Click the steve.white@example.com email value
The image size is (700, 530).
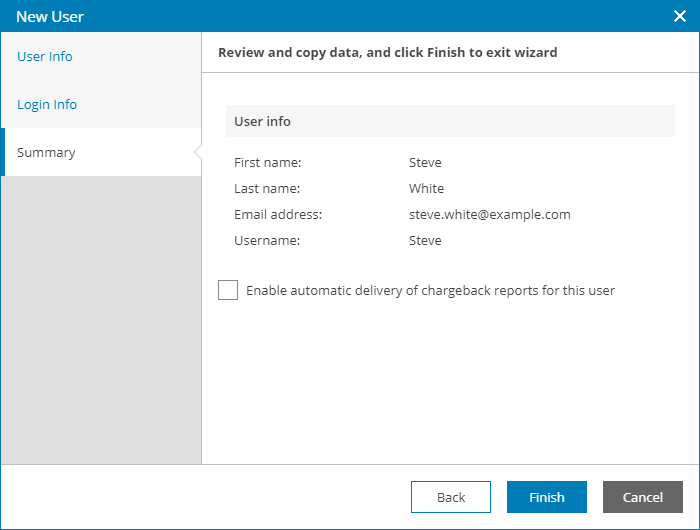[x=489, y=214]
